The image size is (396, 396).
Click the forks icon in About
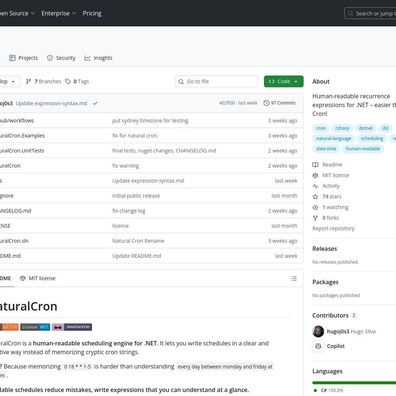[x=315, y=218]
